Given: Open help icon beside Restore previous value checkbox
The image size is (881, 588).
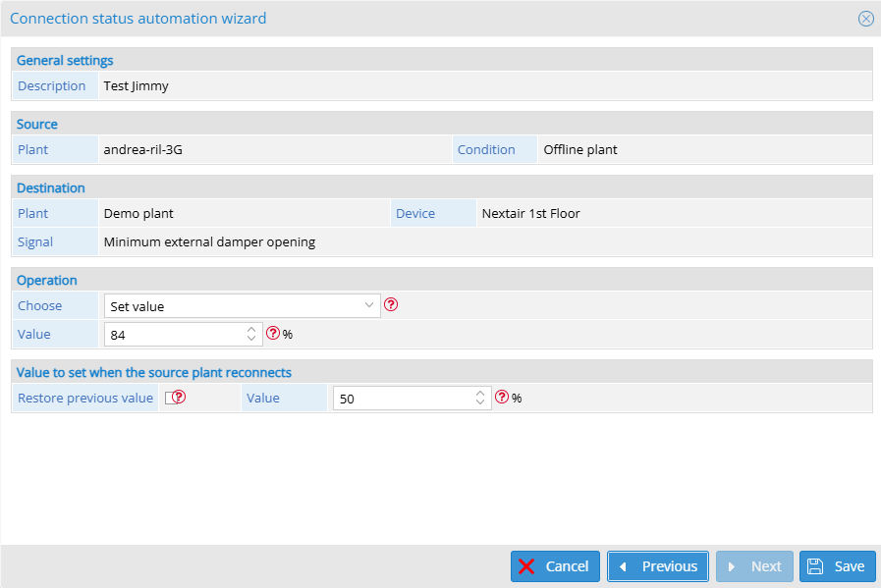Looking at the screenshot, I should 179,397.
